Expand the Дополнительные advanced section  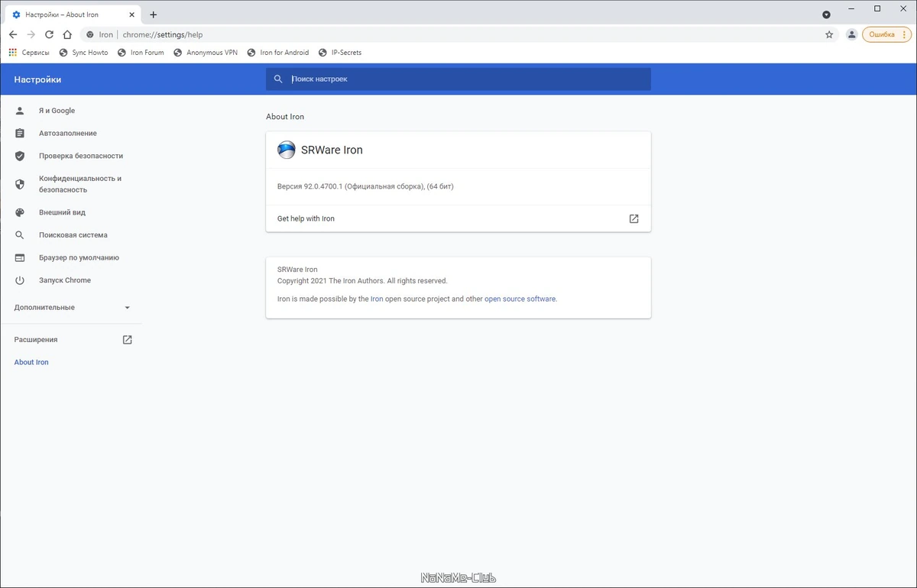pos(73,307)
